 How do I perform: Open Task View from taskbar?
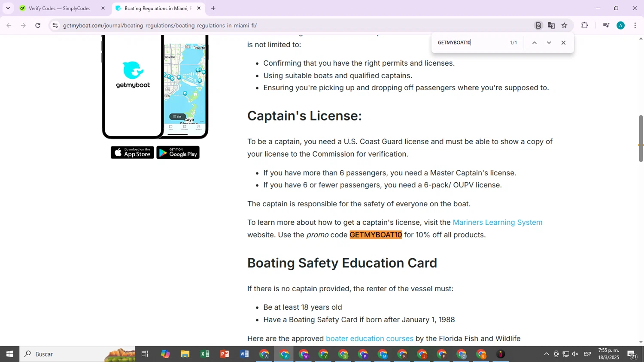coord(145,354)
